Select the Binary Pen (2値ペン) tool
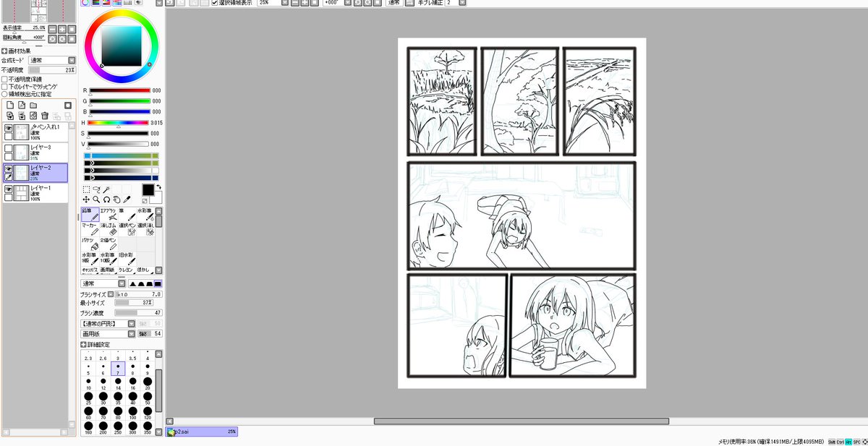Viewport: 868px width, 446px height. (109, 243)
